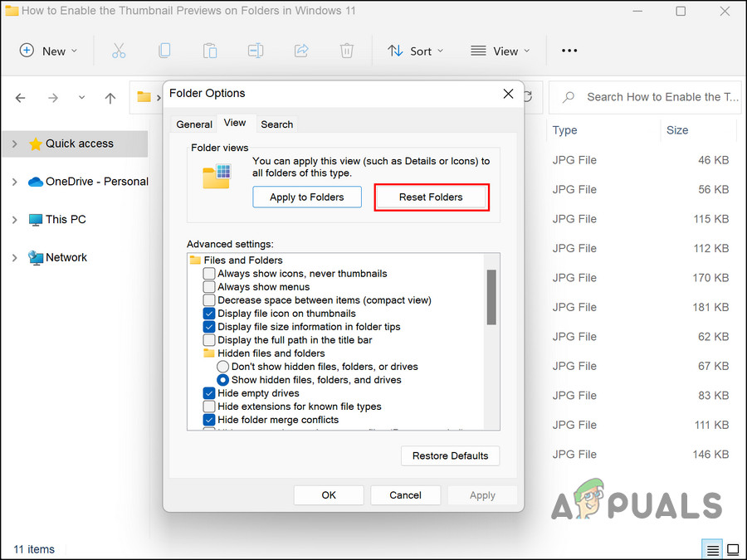The image size is (747, 560).
Task: Open recent locations dropdown chevron
Action: [x=82, y=98]
